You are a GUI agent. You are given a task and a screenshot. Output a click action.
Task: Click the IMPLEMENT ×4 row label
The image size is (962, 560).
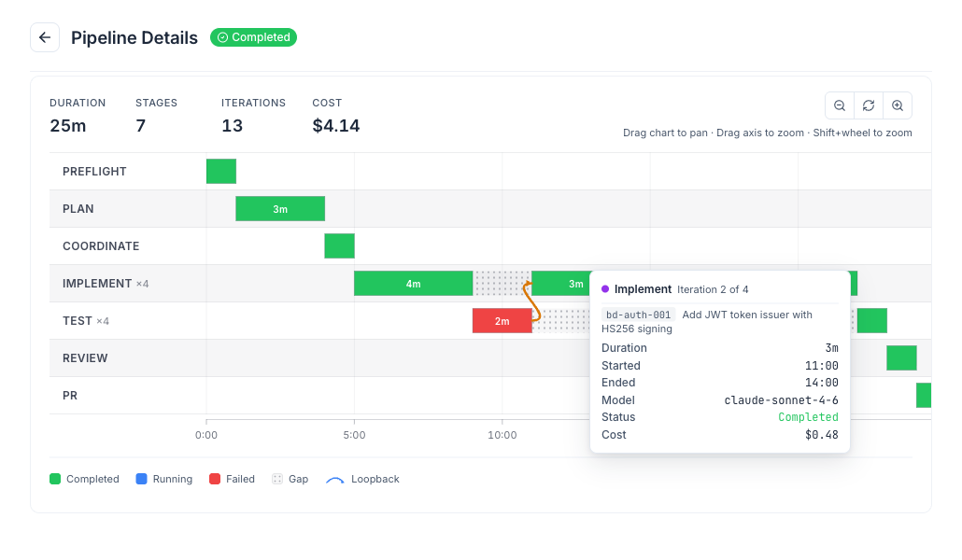pyautogui.click(x=106, y=284)
